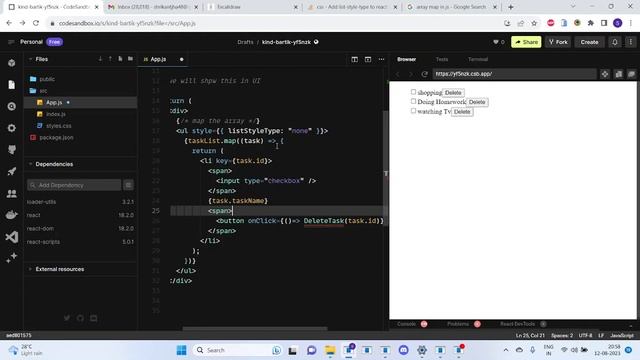The width and height of the screenshot is (640, 360).
Task: Click the split editor layout icon
Action: [354, 60]
